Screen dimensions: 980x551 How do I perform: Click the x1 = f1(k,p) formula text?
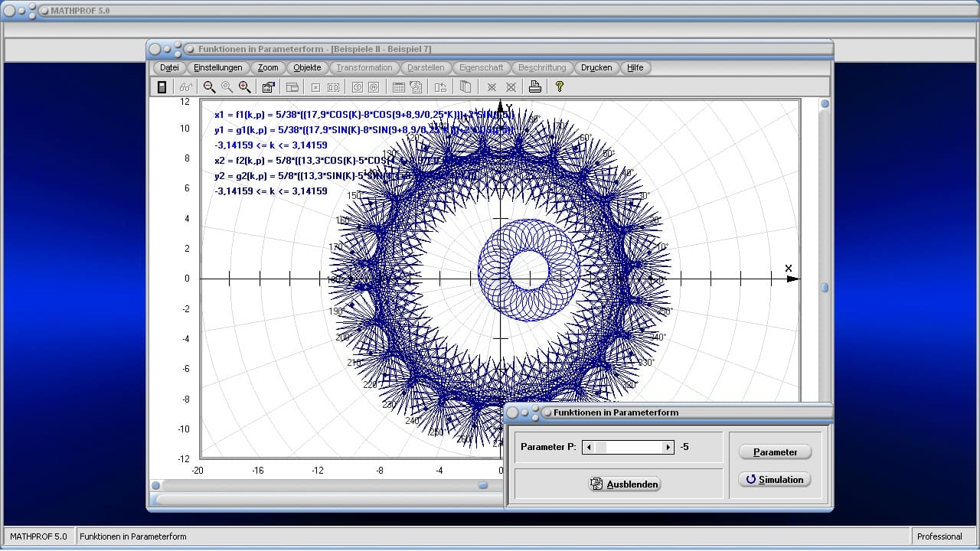tap(365, 115)
